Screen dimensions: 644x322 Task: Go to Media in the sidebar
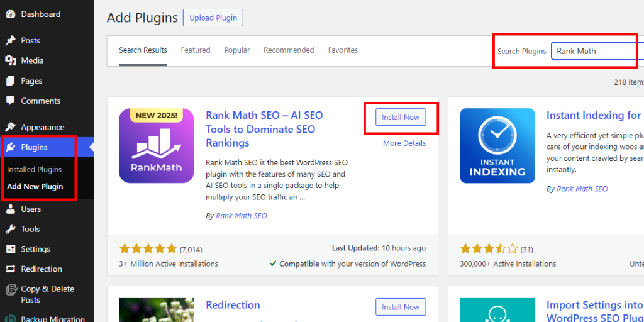pyautogui.click(x=32, y=61)
